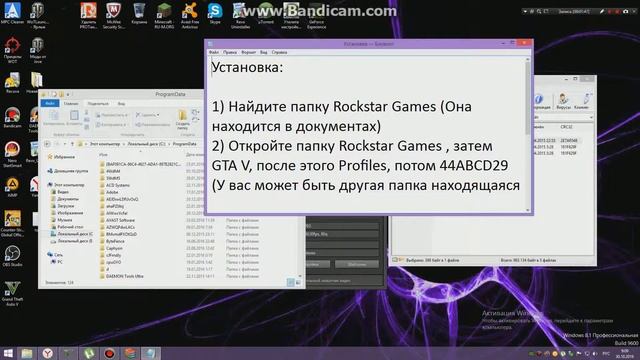Switch to Notepad from the taskbar

[x=151, y=353]
